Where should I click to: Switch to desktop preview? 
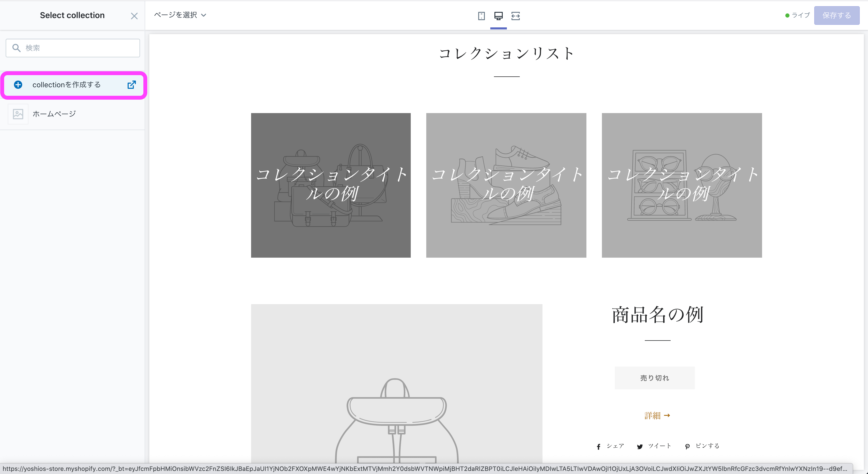coord(499,16)
